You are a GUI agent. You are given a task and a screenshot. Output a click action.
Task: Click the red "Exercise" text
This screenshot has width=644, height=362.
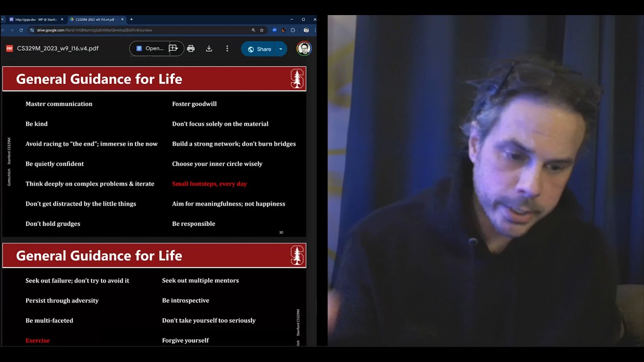38,340
